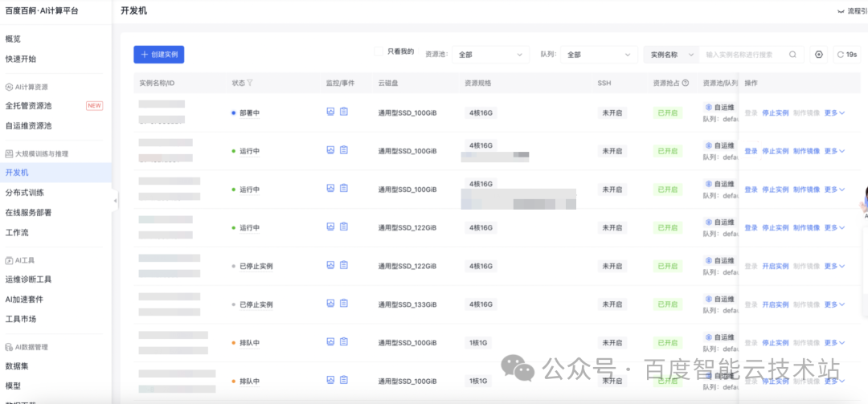Click the 操作 column header

tap(751, 83)
